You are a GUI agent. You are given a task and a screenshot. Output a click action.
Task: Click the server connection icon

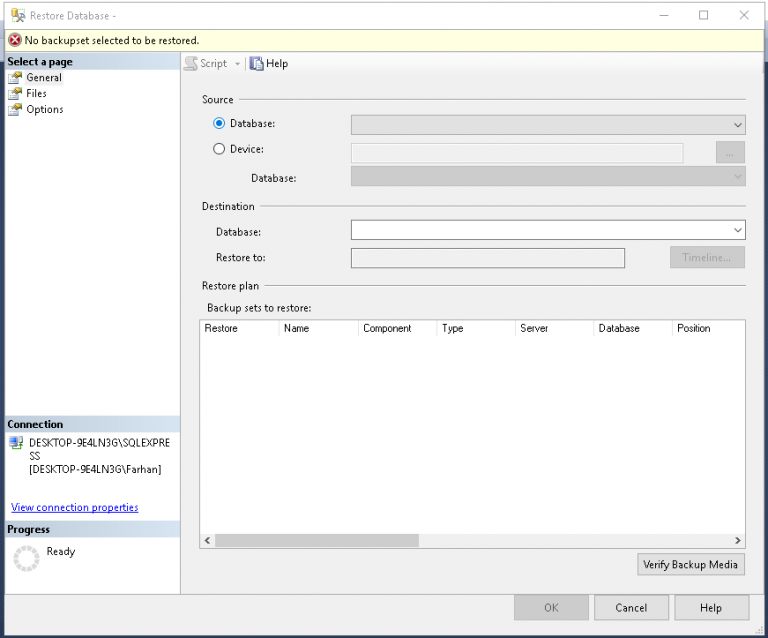pos(16,443)
